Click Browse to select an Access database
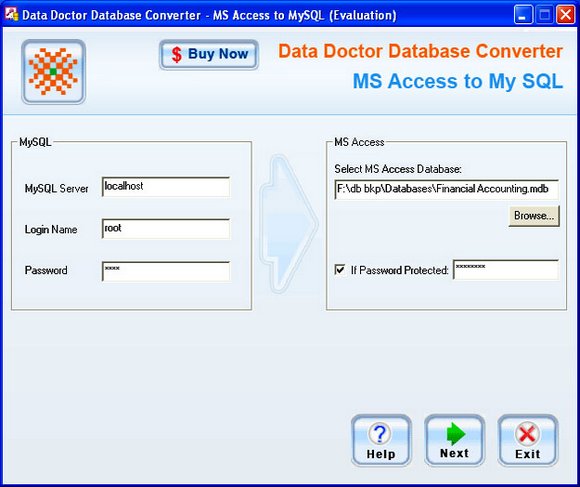 (534, 216)
